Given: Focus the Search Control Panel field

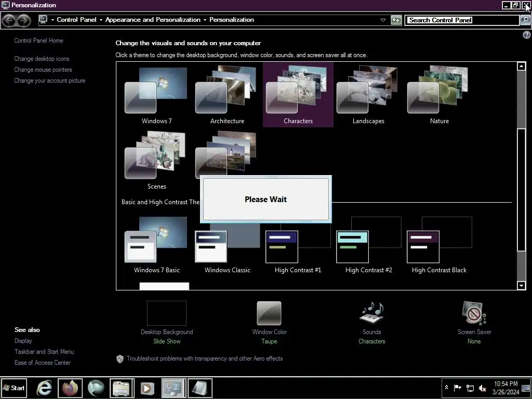Looking at the screenshot, I should pyautogui.click(x=462, y=20).
